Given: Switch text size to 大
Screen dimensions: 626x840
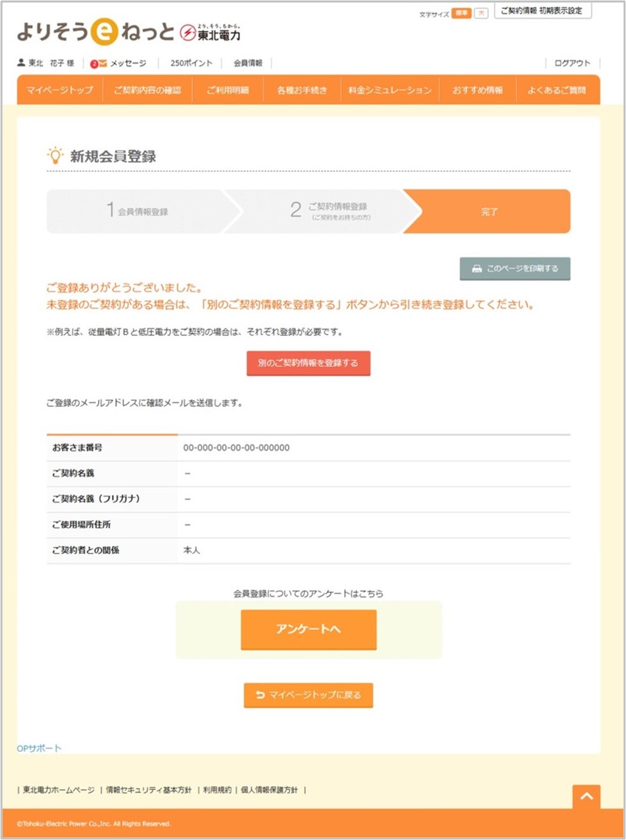Looking at the screenshot, I should point(480,13).
